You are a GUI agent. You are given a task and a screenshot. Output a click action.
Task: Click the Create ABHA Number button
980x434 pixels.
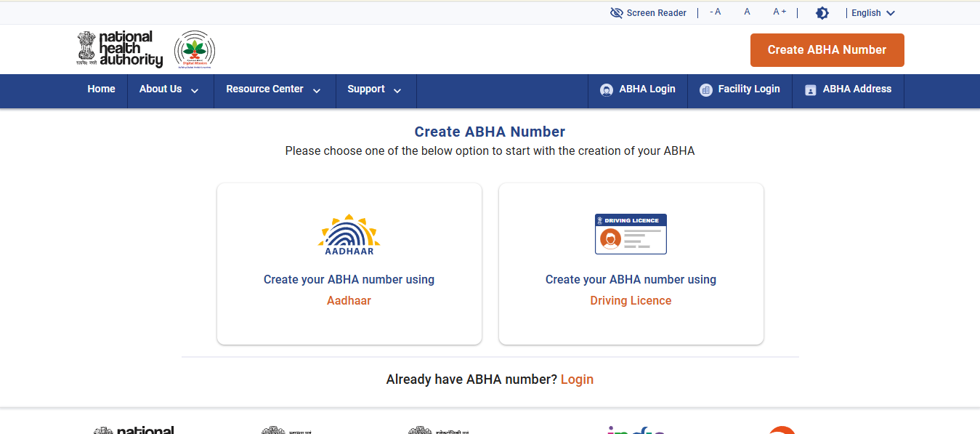point(827,49)
